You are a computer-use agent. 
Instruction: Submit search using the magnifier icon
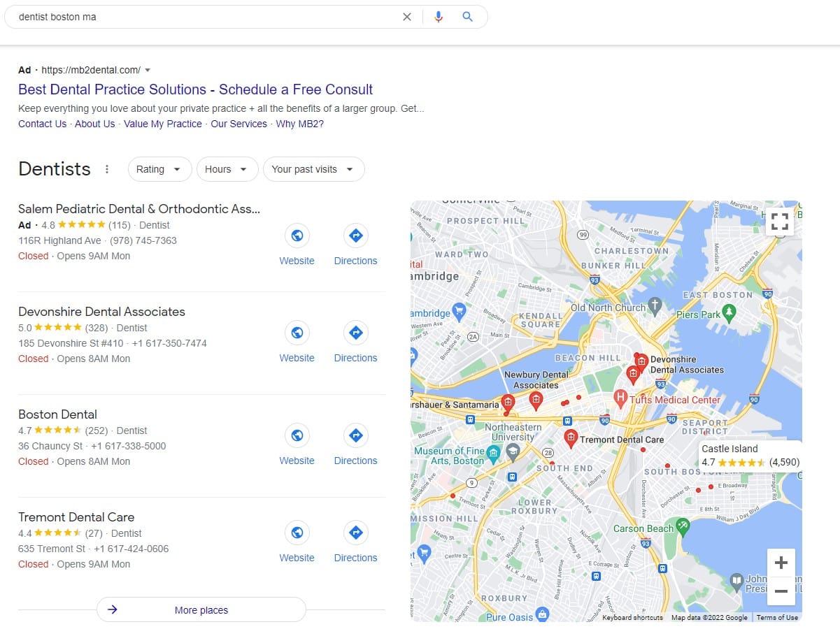click(x=468, y=17)
